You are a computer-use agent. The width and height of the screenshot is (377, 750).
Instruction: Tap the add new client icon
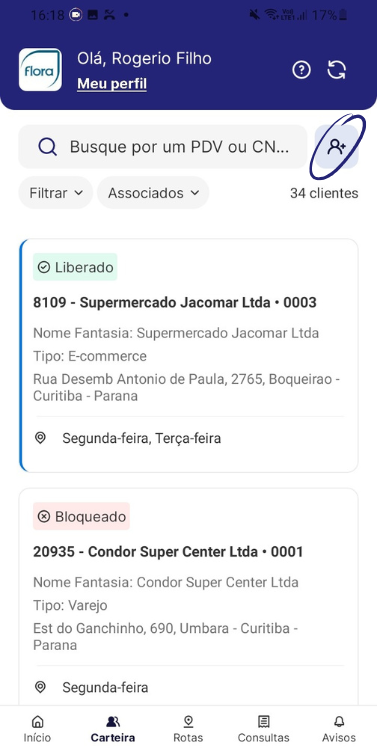click(336, 147)
